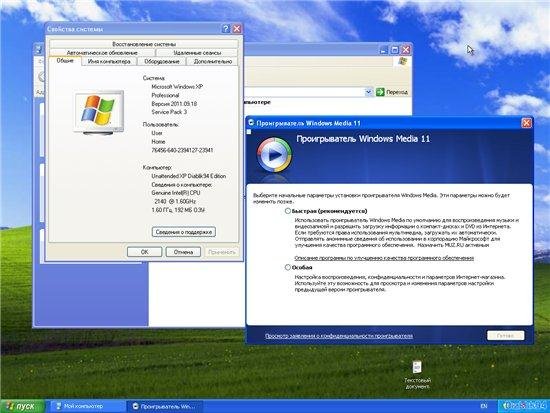Image resolution: width=550 pixels, height=413 pixels.
Task: Close the Windows Media 11 setup window
Action: 526,123
